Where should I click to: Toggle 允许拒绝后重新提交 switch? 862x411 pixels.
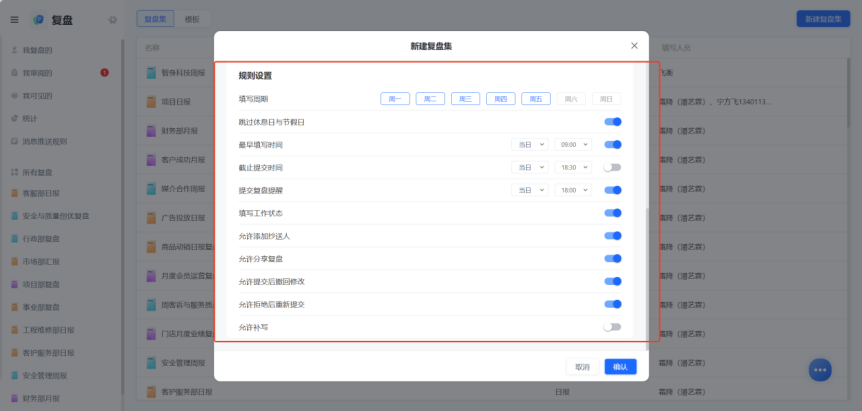612,304
